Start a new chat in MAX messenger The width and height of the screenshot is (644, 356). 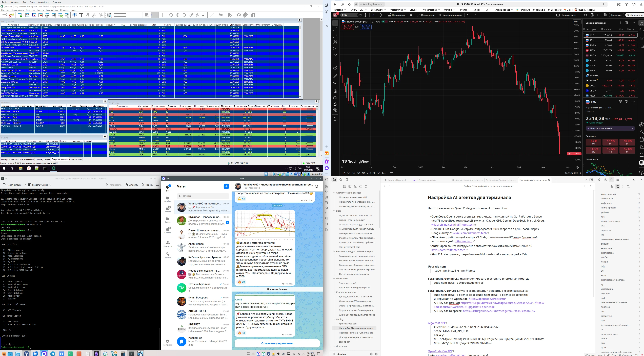[x=226, y=186]
